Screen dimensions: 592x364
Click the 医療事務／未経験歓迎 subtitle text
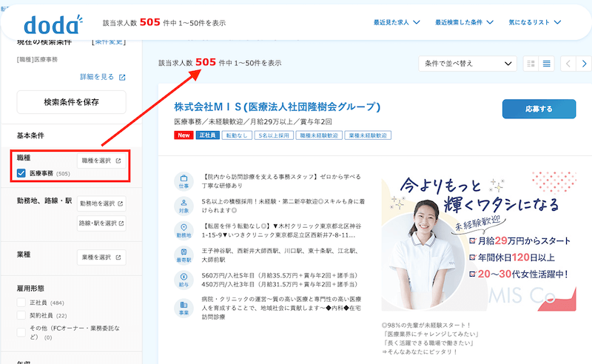tap(253, 121)
